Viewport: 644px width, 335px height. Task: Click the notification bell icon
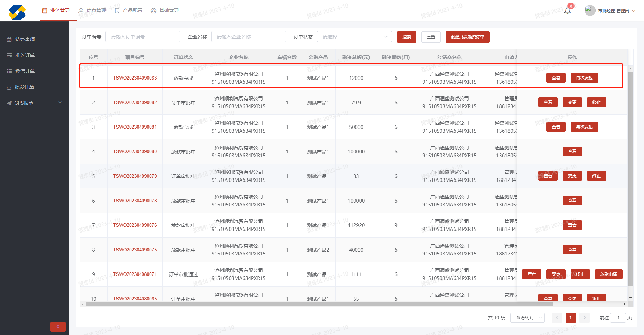[x=567, y=11]
